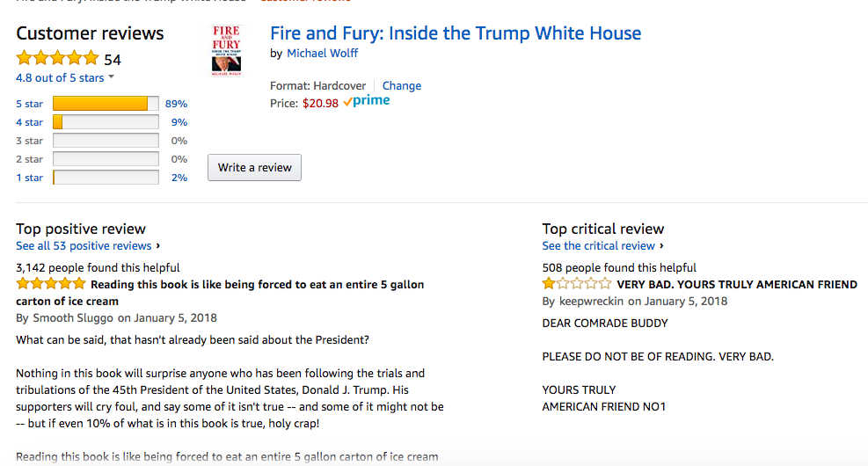
Task: Click the 5 star histogram bar
Action: (x=106, y=104)
